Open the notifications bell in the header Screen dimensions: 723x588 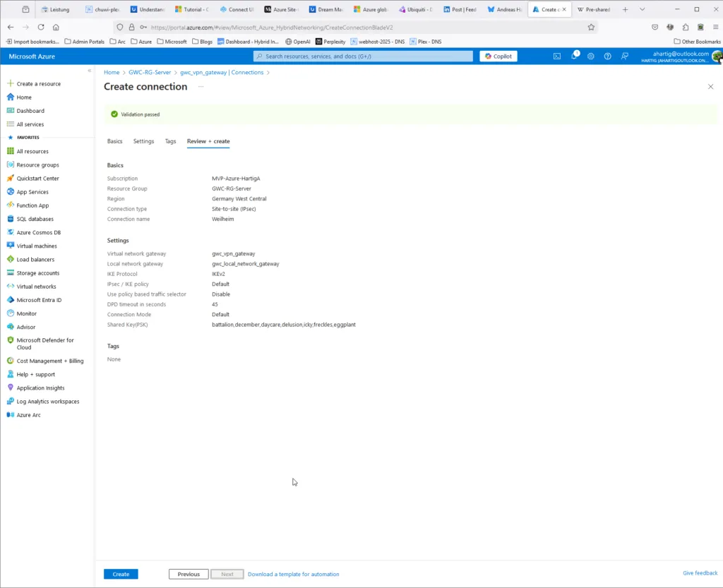pos(574,56)
